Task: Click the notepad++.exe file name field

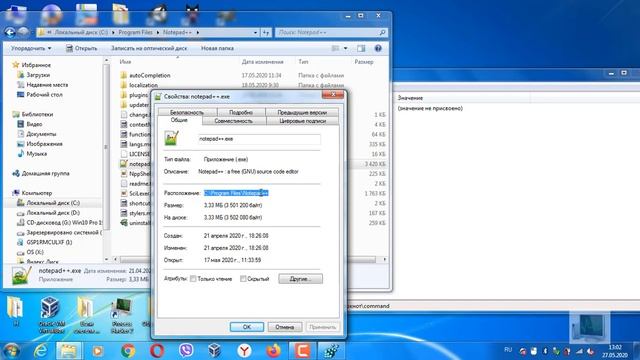Action: pyautogui.click(x=259, y=139)
